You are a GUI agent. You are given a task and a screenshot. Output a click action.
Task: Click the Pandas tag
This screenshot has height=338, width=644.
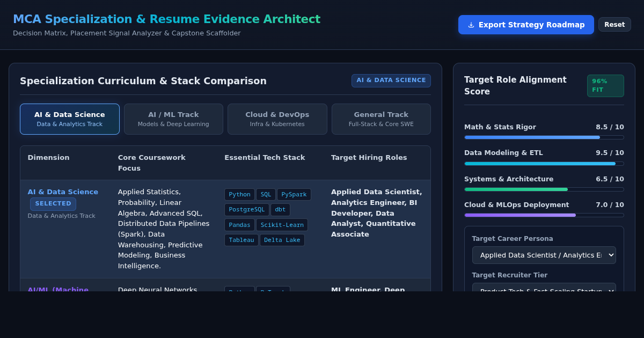pyautogui.click(x=239, y=225)
